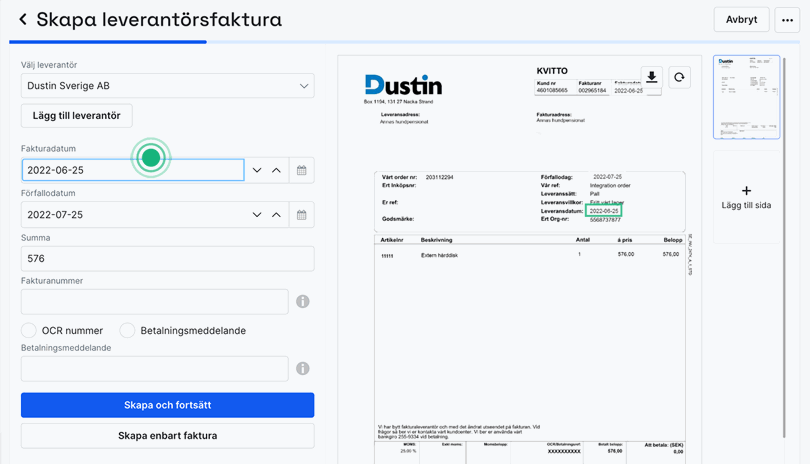810x464 pixels.
Task: Click info icon beside Fakturanummer field
Action: tap(302, 301)
